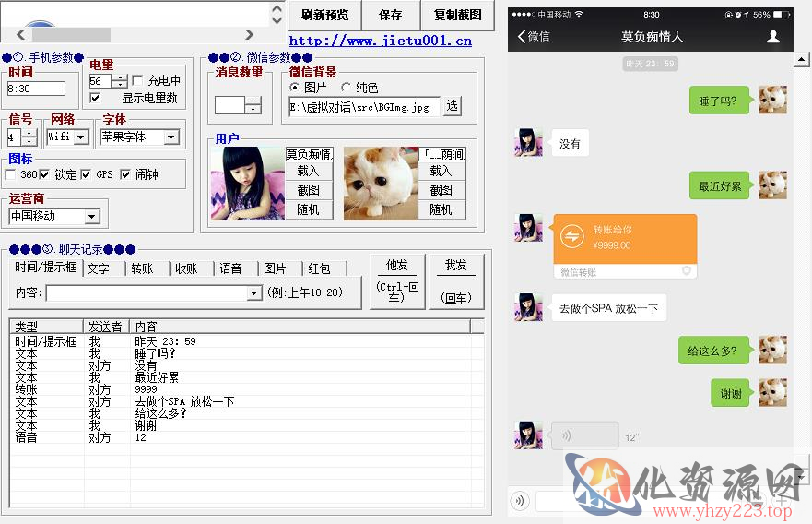Click 载入 button for cat user
Screen dimensions: 812x524
tap(441, 171)
